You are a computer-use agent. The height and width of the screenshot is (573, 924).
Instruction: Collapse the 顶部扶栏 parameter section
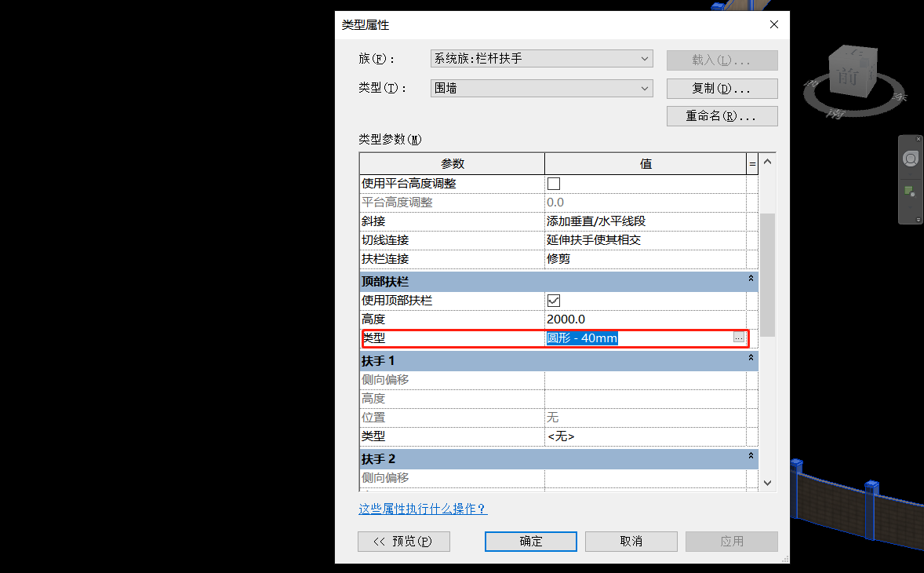pyautogui.click(x=750, y=280)
